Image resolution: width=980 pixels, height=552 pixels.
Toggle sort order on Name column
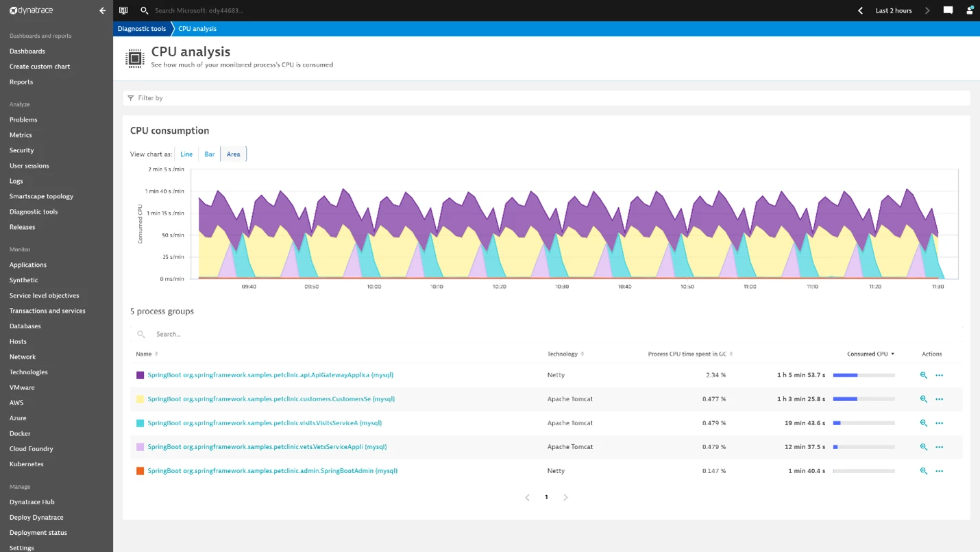[156, 354]
